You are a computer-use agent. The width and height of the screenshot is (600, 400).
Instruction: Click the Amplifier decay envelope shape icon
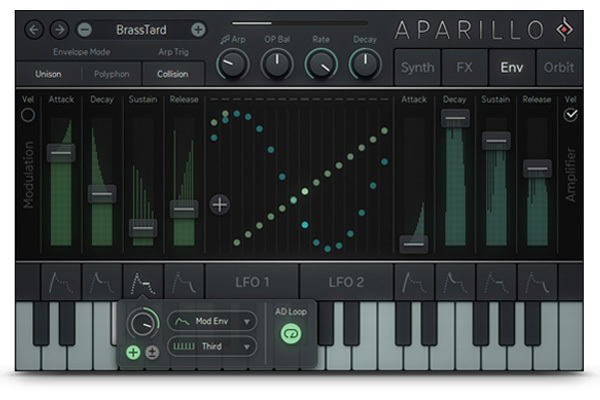[455, 282]
